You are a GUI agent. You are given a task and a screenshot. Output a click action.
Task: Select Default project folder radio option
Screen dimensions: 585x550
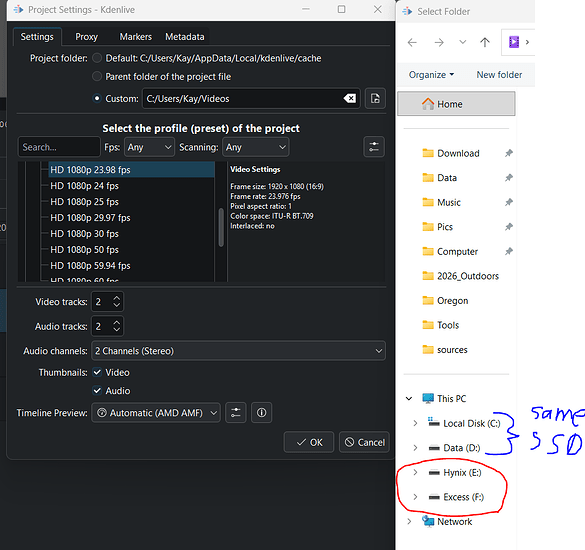pyautogui.click(x=97, y=58)
